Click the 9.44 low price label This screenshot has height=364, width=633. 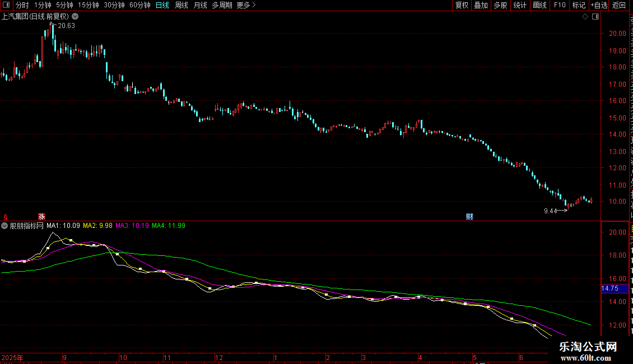pyautogui.click(x=550, y=211)
